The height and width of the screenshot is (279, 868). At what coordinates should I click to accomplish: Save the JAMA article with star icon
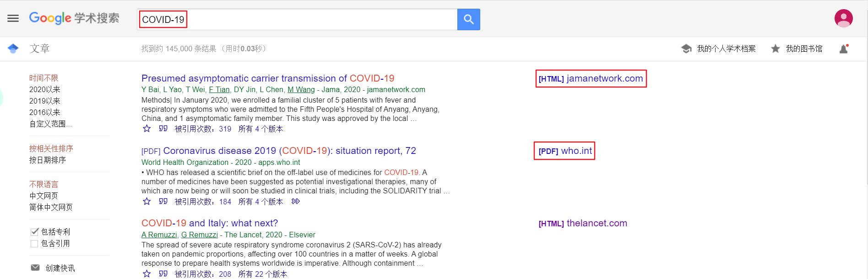point(146,129)
